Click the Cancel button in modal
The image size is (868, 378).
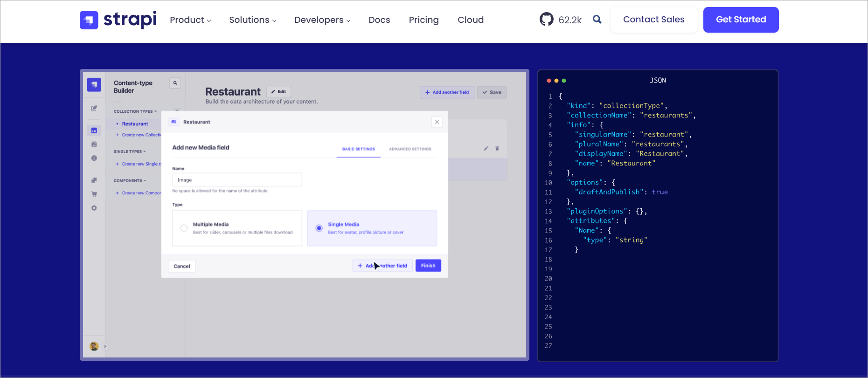[x=182, y=266]
